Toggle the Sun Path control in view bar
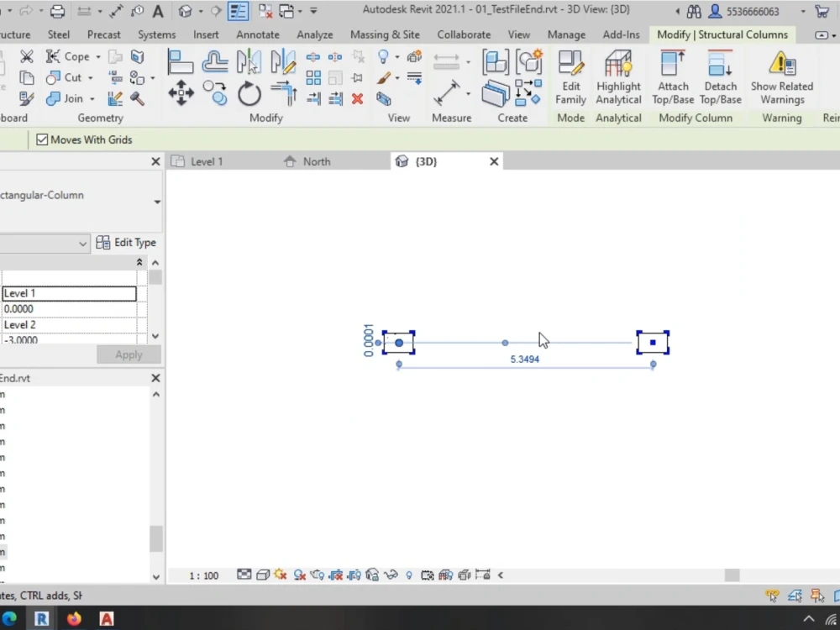840x630 pixels. tap(280, 575)
